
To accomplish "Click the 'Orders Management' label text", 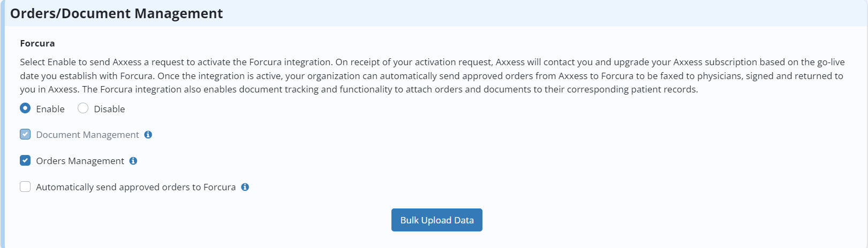I will tap(80, 161).
